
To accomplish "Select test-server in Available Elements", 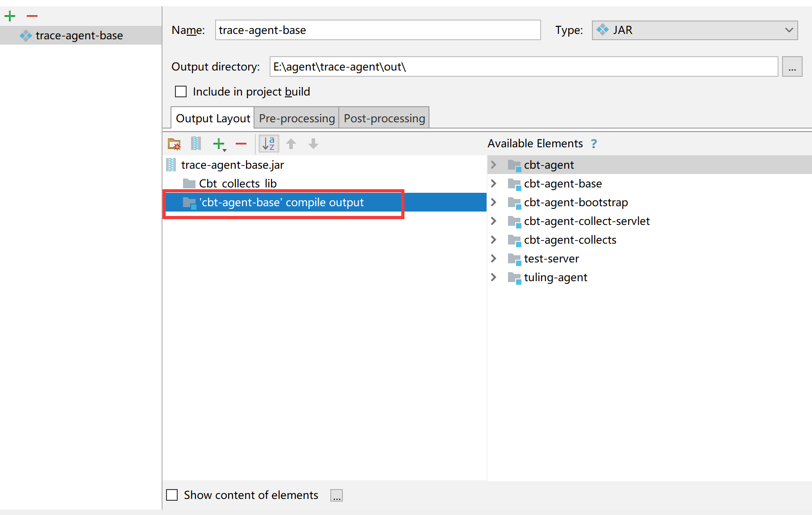I will point(551,258).
